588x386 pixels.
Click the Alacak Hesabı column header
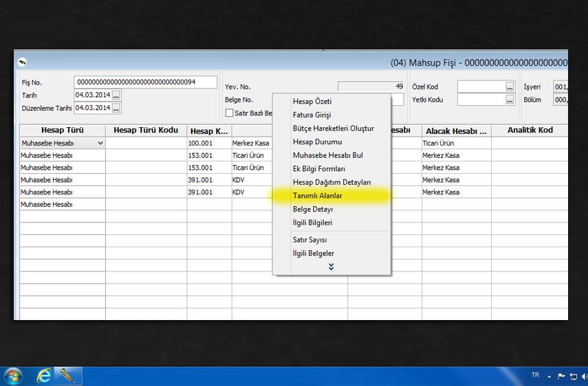(457, 131)
